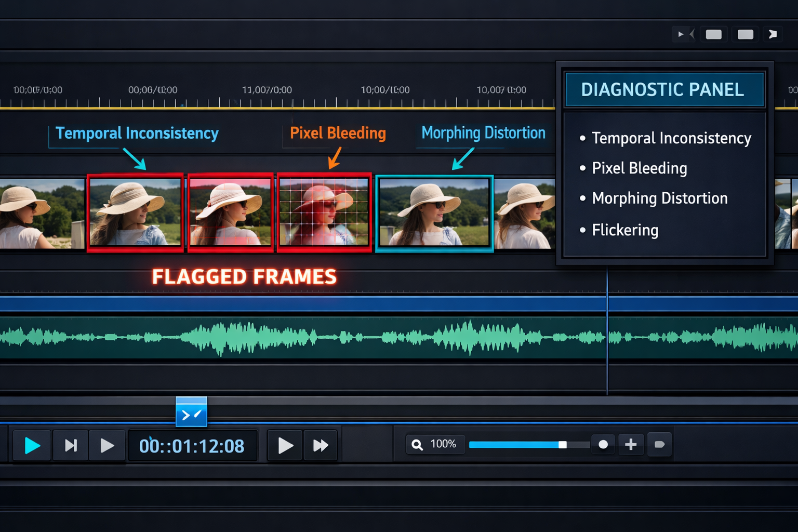798x532 pixels.
Task: Enable the first rectangle toggle in the top-right toolbar
Action: (713, 34)
